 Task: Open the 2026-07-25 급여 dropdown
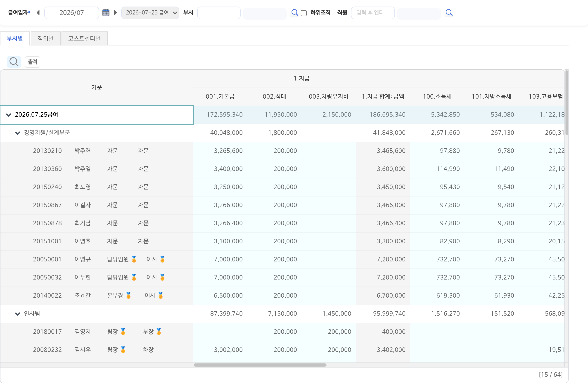coord(150,13)
